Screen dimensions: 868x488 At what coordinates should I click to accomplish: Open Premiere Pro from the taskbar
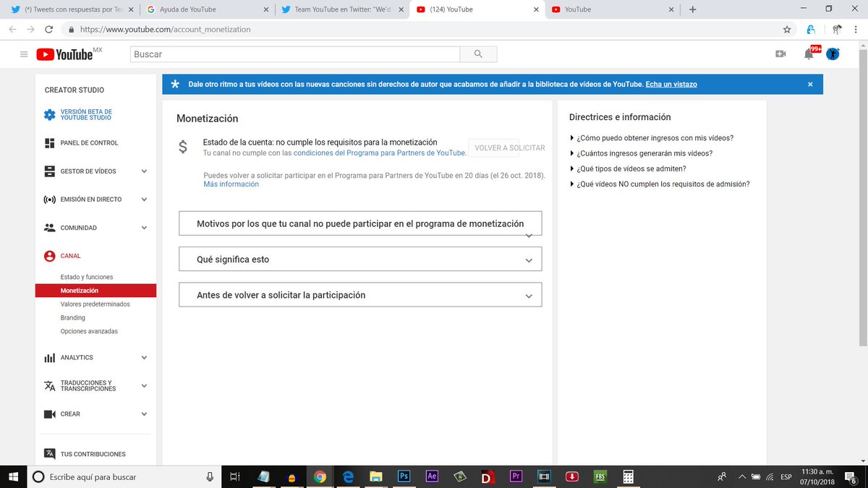click(516, 476)
